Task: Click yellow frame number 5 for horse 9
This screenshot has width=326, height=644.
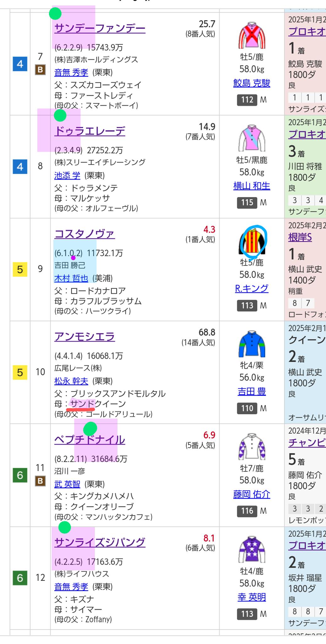Action: (20, 269)
